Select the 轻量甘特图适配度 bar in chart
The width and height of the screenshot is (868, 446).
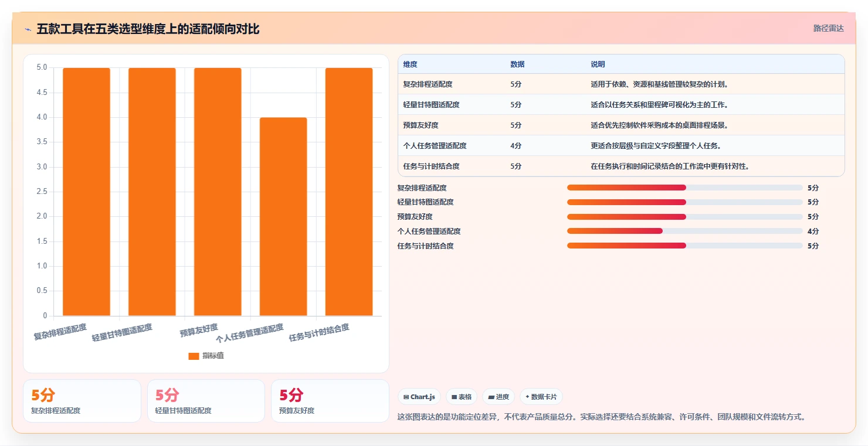(152, 192)
